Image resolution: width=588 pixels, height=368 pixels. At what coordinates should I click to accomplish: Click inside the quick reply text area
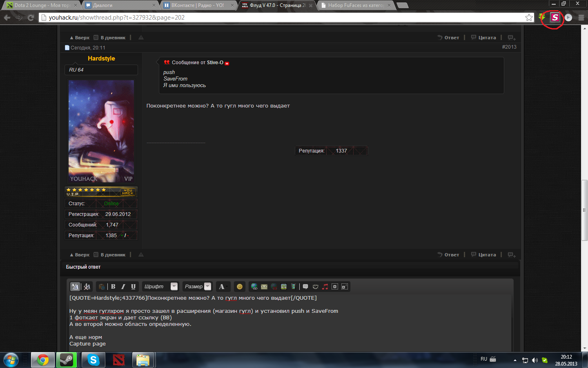(x=289, y=323)
